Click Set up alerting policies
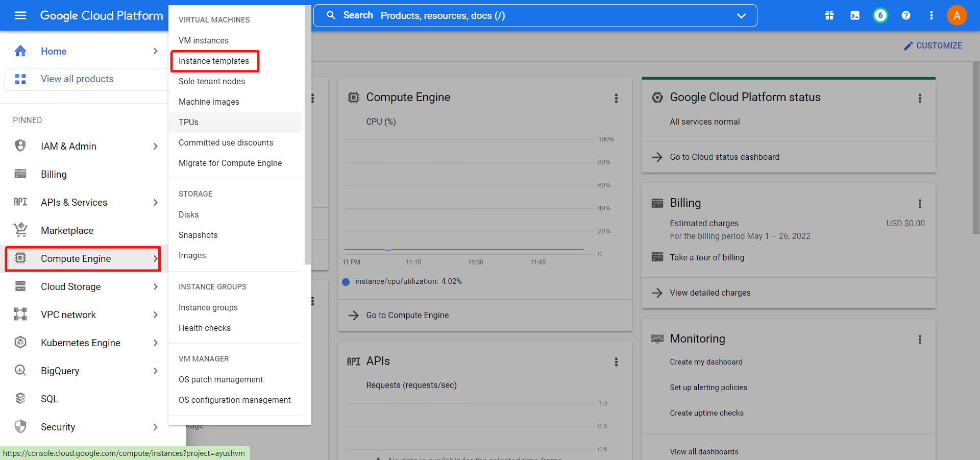 point(708,388)
